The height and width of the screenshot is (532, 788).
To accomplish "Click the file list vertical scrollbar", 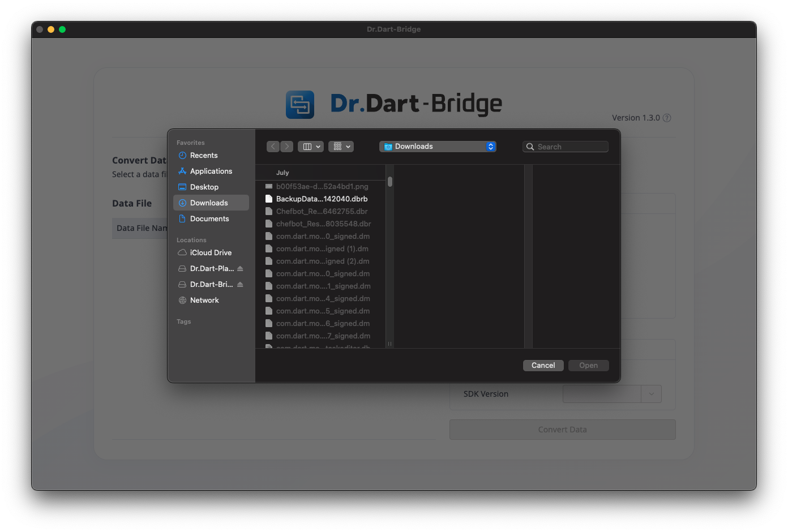I will (x=389, y=182).
